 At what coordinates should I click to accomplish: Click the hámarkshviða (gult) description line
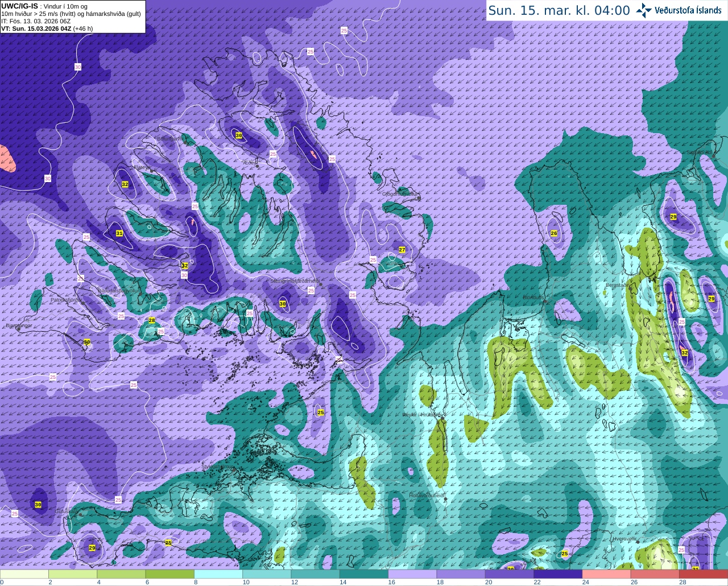71,14
